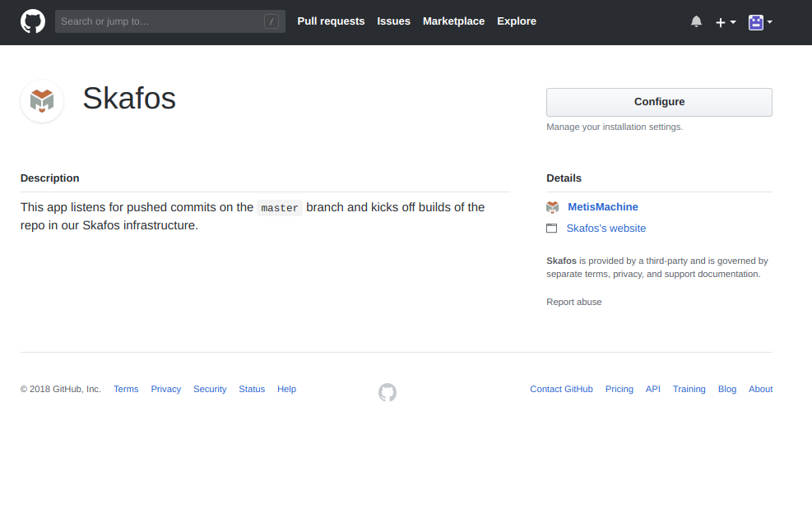
Task: Open the Security footer link
Action: pyautogui.click(x=210, y=389)
